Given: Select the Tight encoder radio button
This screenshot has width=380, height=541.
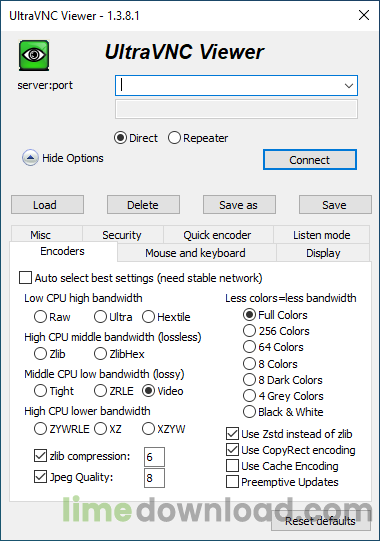Looking at the screenshot, I should click(x=40, y=391).
